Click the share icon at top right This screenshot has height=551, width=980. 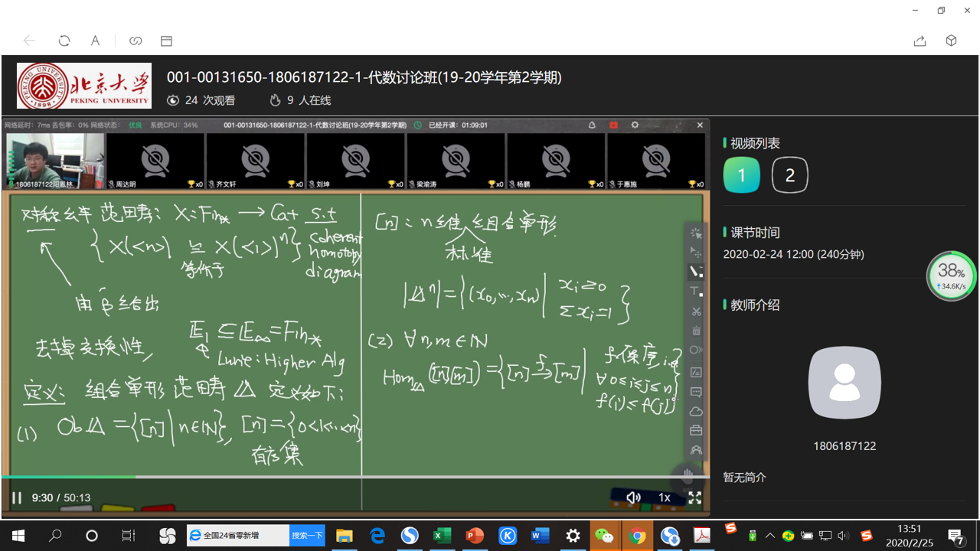tap(920, 41)
